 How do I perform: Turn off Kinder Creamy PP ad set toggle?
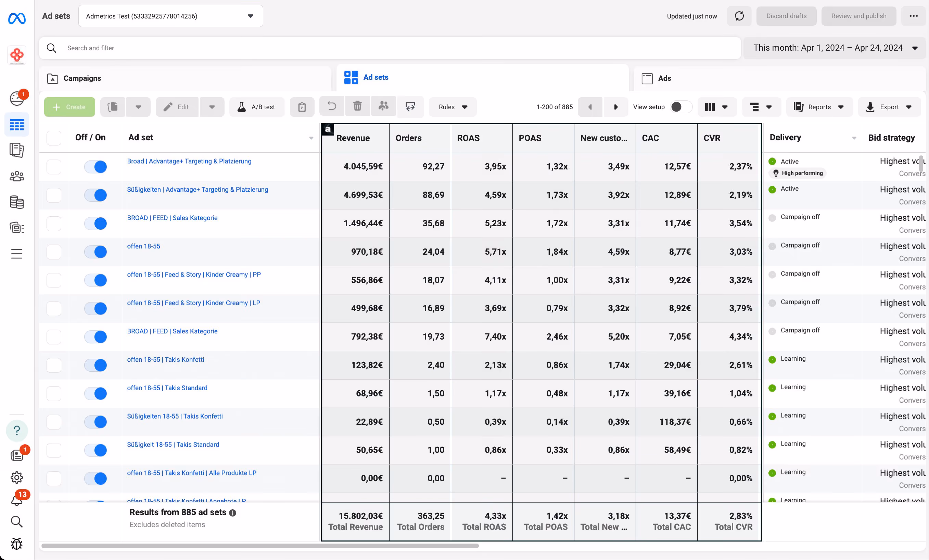point(96,280)
